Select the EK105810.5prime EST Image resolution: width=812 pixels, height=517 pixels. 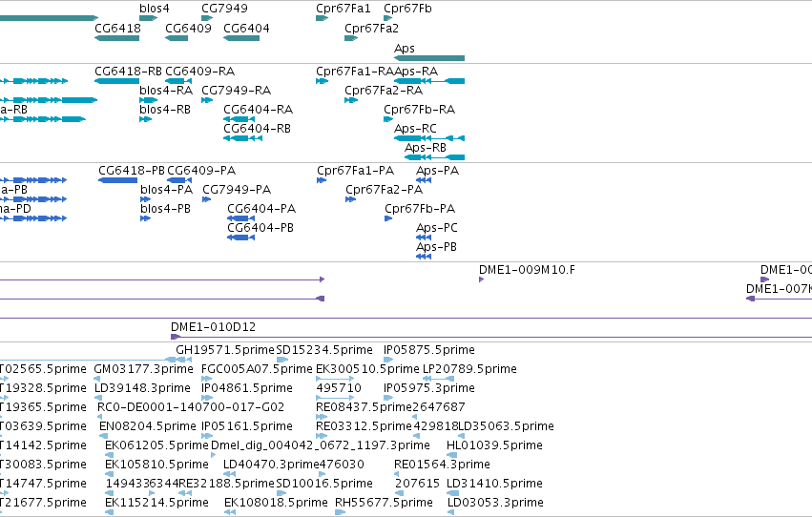pyautogui.click(x=110, y=474)
